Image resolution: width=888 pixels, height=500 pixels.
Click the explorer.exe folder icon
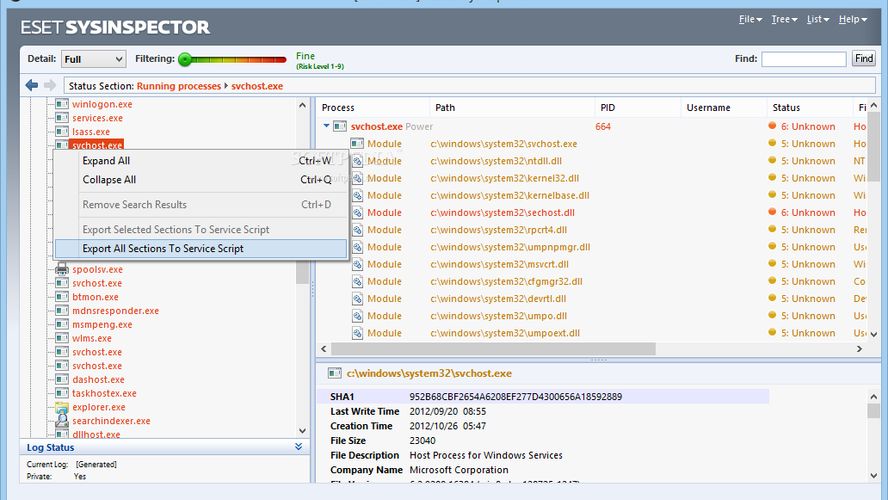tap(62, 407)
